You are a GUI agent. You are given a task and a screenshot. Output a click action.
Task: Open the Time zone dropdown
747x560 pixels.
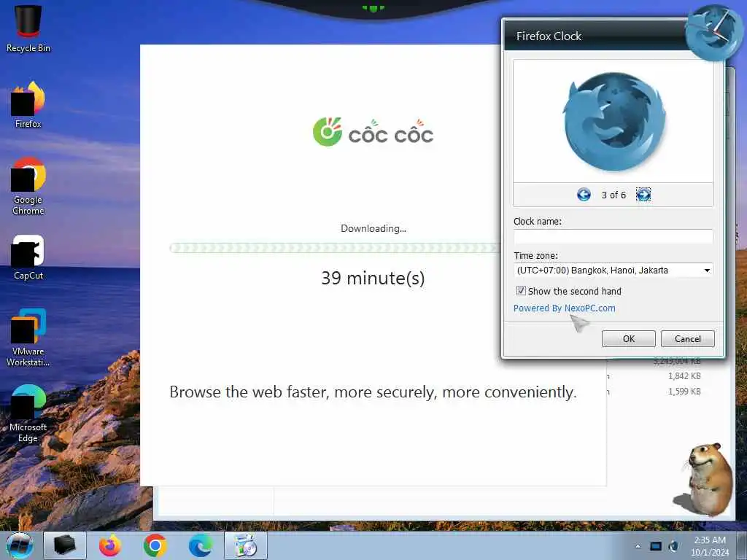point(613,270)
